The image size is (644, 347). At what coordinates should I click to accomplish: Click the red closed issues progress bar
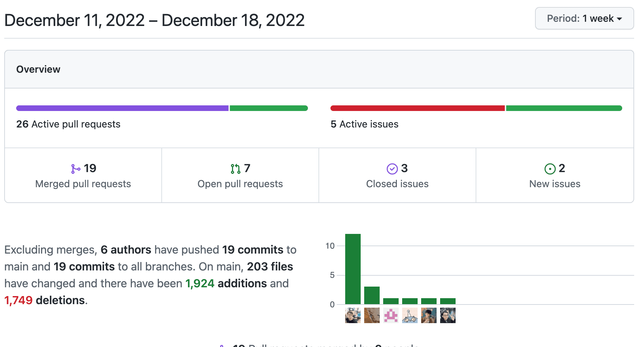click(417, 108)
